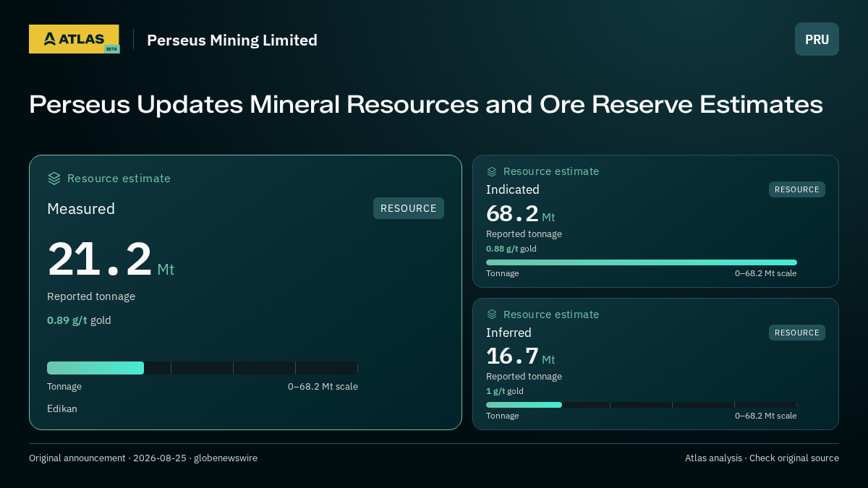Click the PRU ticker badge
The image size is (868, 488).
[817, 39]
